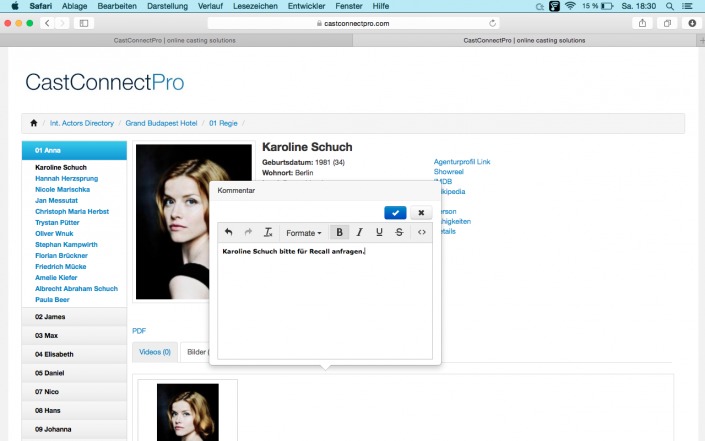
Task: Confirm the comment with the blue checkmark
Action: tap(395, 213)
